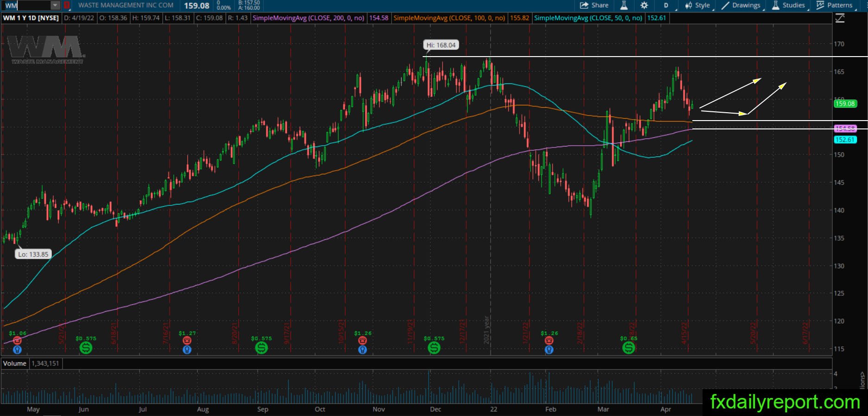The width and height of the screenshot is (868, 416).
Task: Click the October red earnings phone icon under $1.26
Action: pyautogui.click(x=362, y=341)
